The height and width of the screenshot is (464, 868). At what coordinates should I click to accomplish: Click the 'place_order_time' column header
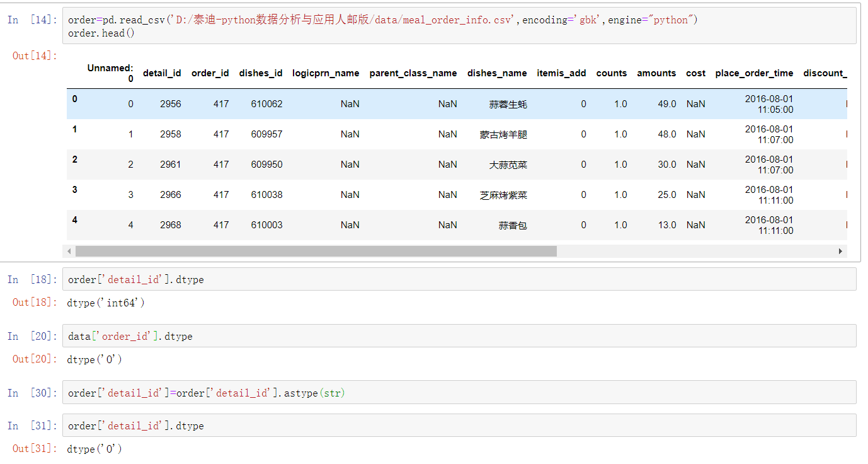click(x=754, y=73)
